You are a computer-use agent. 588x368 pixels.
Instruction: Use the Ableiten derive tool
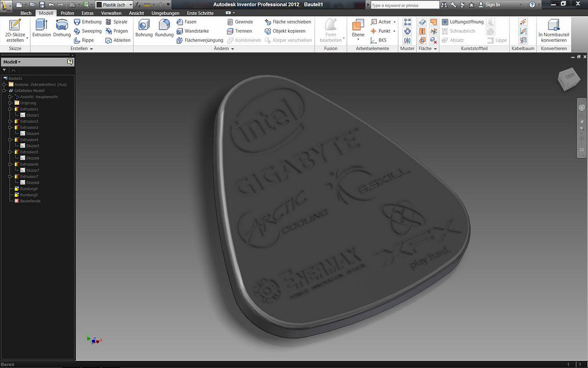pos(118,40)
